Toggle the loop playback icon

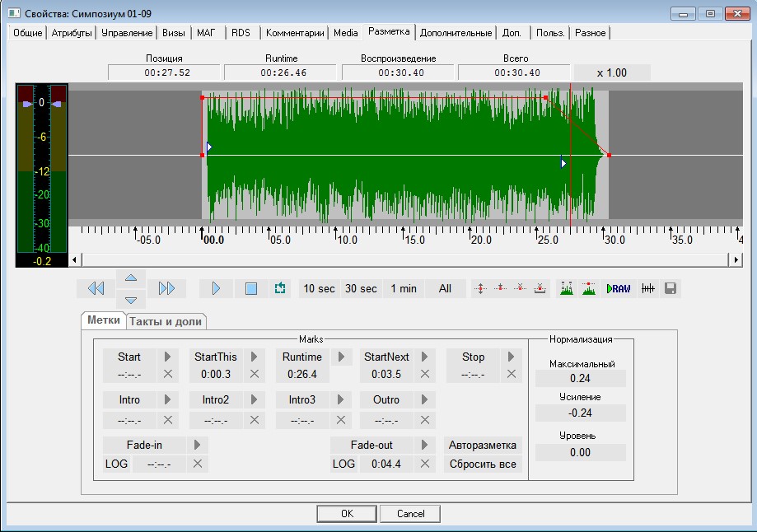click(x=280, y=288)
